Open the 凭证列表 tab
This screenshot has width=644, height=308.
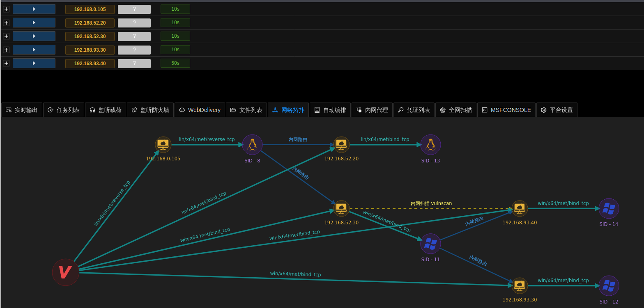point(414,110)
